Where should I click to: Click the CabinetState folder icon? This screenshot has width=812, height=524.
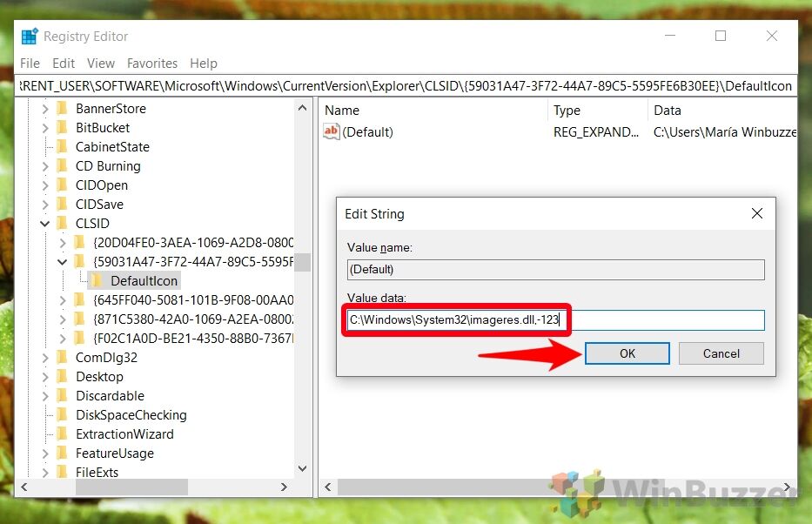tap(62, 146)
